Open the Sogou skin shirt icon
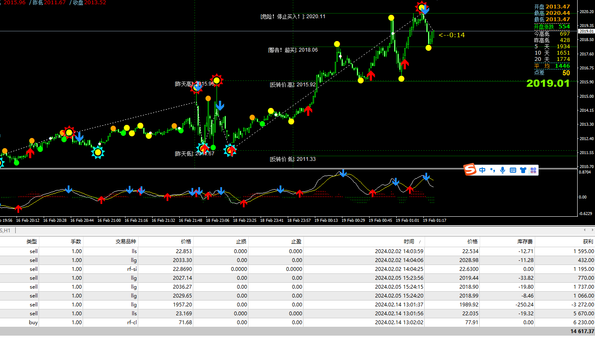The height and width of the screenshot is (364, 595). pyautogui.click(x=523, y=170)
